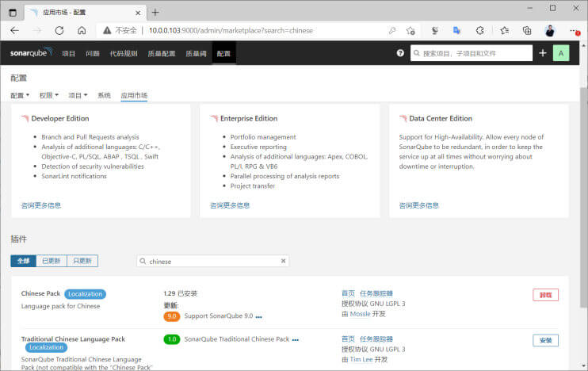Reload the page with browser refresh icon
Screen dimensions: 588x371
coord(59,30)
